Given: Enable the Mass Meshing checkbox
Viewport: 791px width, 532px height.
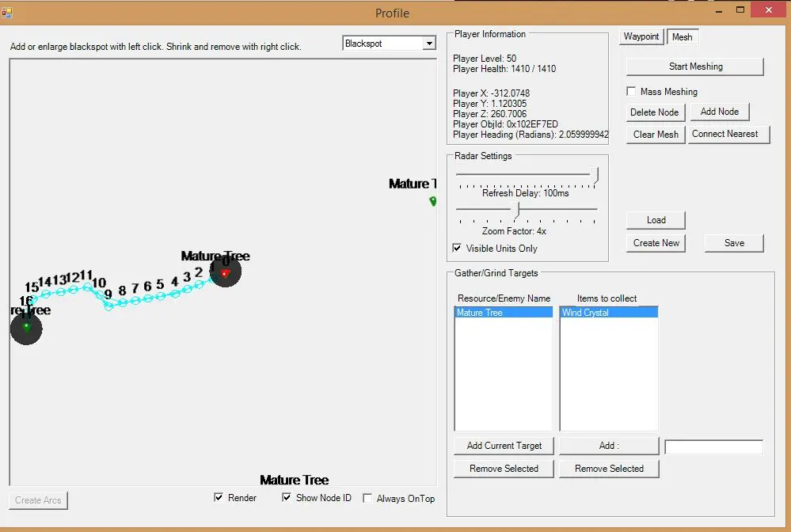Looking at the screenshot, I should pyautogui.click(x=631, y=92).
